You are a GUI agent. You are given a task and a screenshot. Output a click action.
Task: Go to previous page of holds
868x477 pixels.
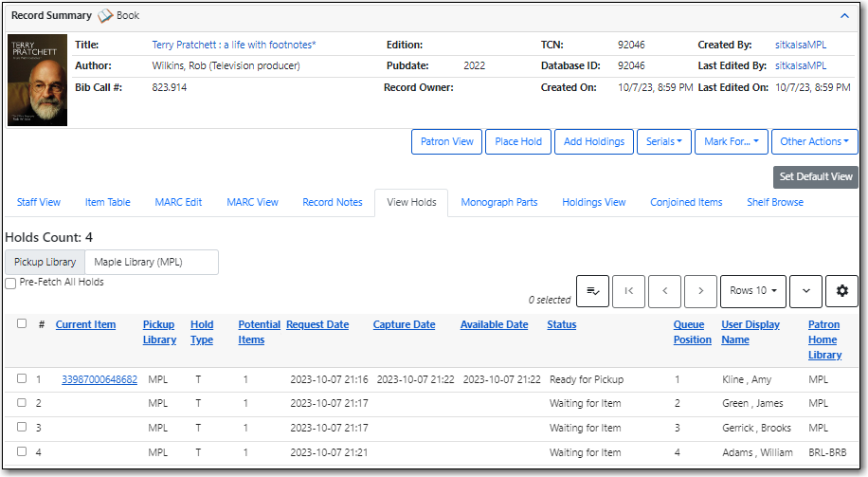665,291
